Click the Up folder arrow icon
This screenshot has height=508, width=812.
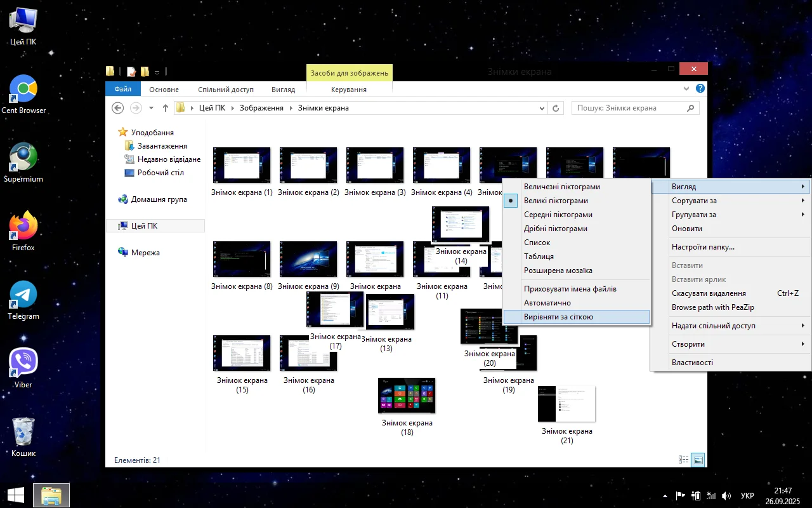point(166,108)
